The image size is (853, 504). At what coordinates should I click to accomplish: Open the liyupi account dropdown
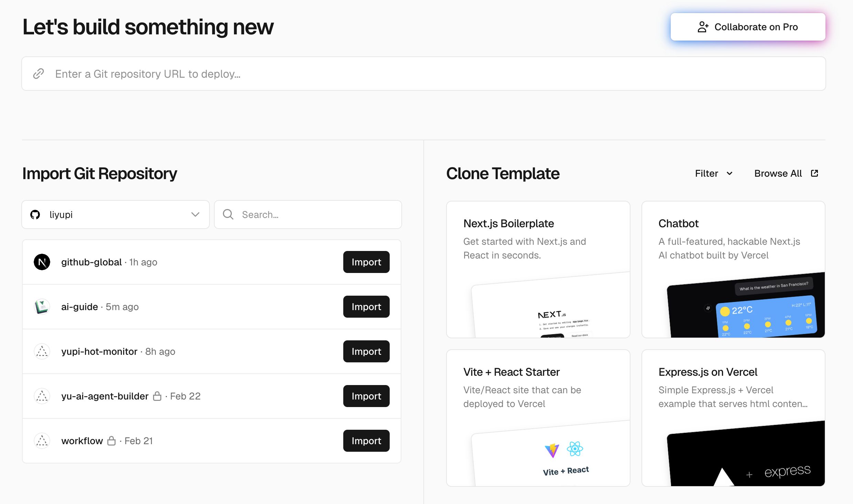pyautogui.click(x=116, y=215)
